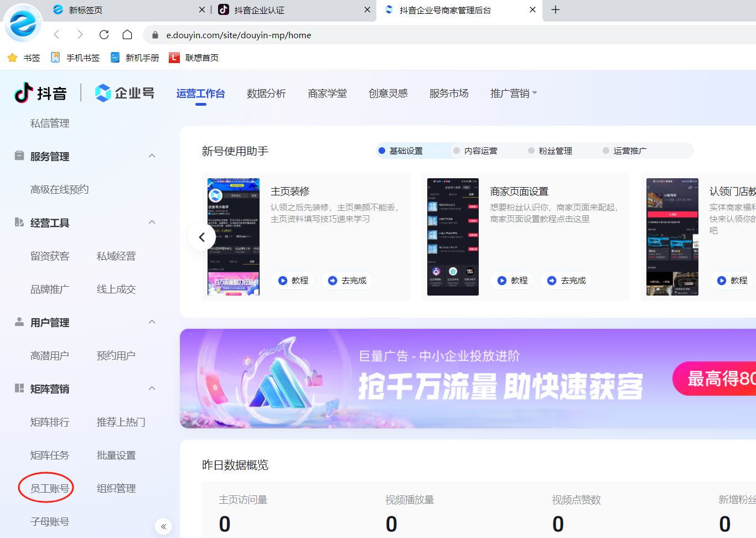Open 员工账号 in sidebar
This screenshot has width=756, height=538.
pos(50,489)
